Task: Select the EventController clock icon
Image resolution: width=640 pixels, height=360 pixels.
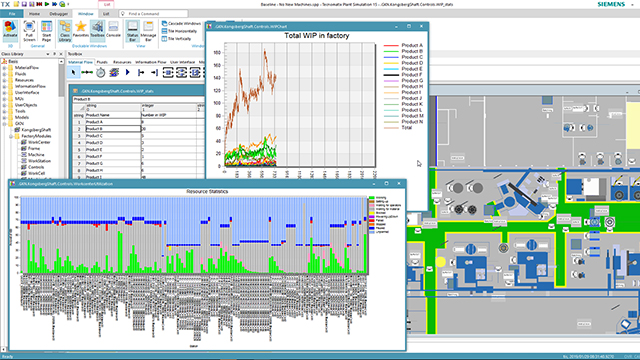Action: click(x=100, y=73)
